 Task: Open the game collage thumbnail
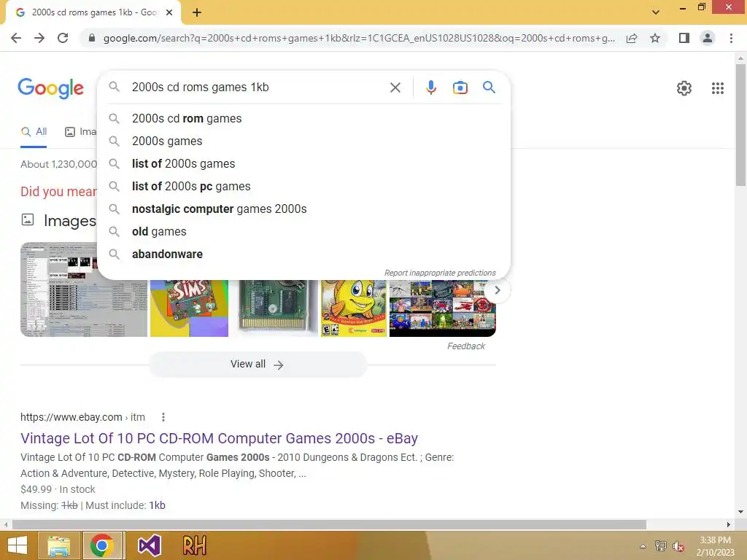pos(443,308)
